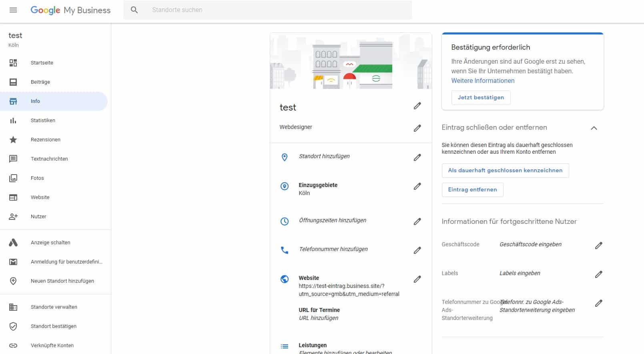This screenshot has height=354, width=644.
Task: Click the Geschäftscode eingeben placeholder text
Action: pos(530,245)
